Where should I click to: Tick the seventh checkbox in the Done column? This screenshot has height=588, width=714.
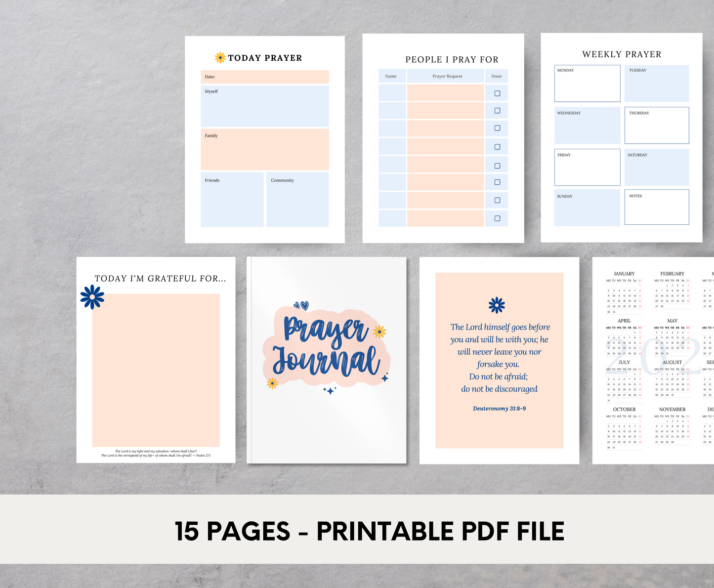497,200
